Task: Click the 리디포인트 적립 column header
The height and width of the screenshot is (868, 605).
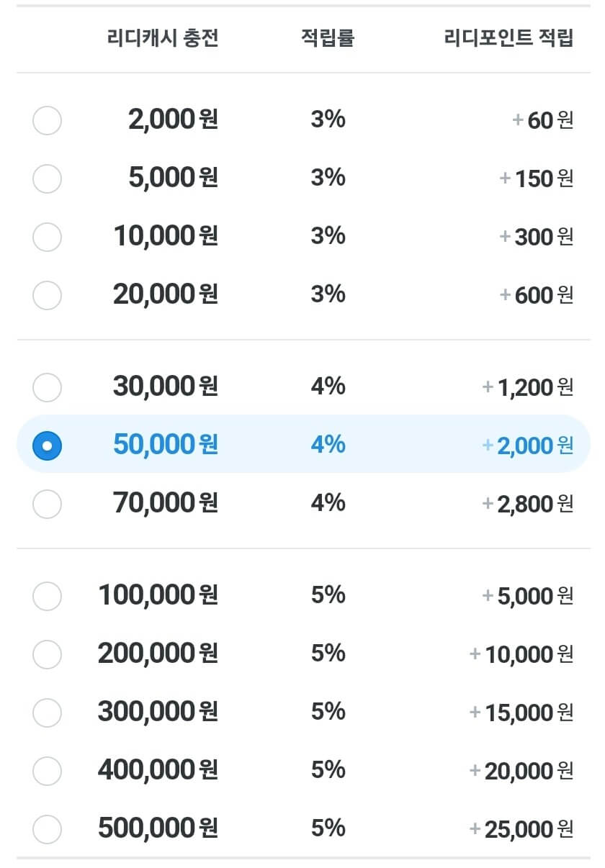Action: click(509, 38)
